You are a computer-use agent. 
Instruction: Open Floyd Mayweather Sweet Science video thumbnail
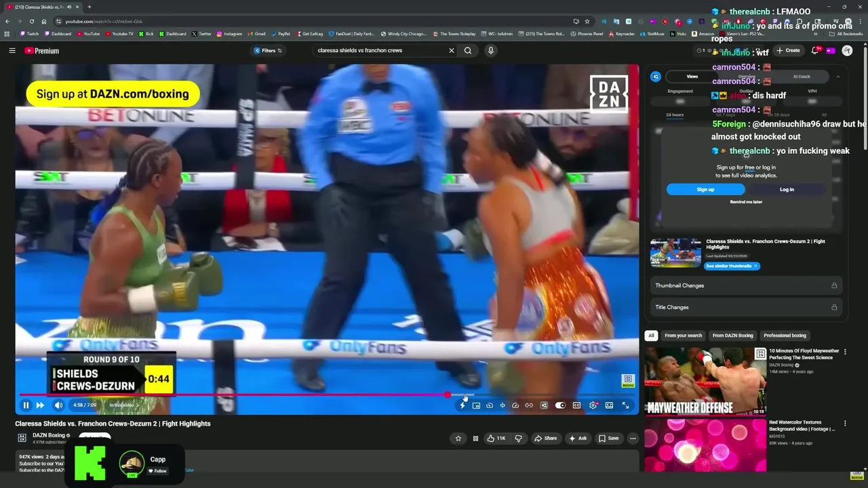pos(705,381)
